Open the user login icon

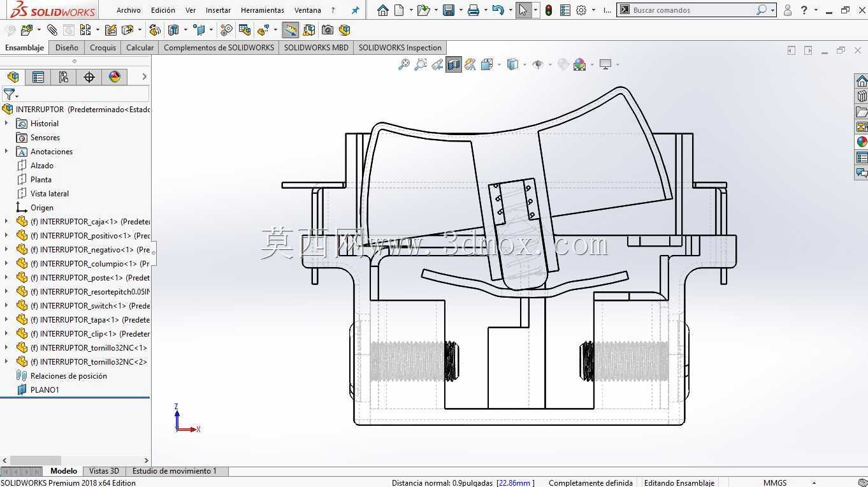tap(788, 10)
